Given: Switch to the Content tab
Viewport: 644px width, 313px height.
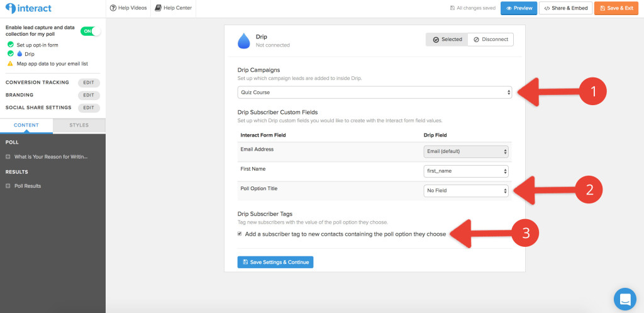Looking at the screenshot, I should pos(26,125).
